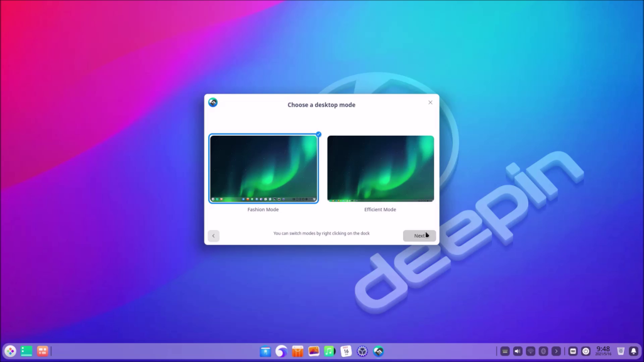644x362 pixels.
Task: Open the Launcher from the dock
Action: pos(10,351)
